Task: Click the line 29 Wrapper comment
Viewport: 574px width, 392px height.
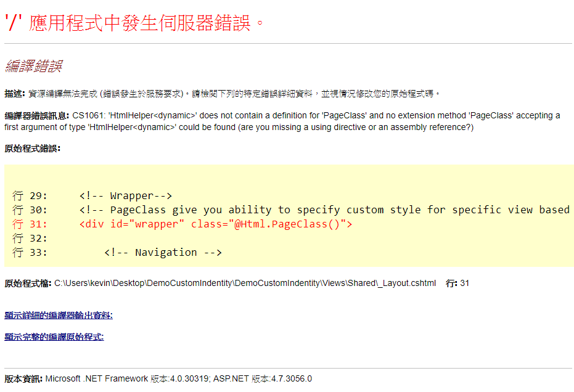Action: click(126, 196)
